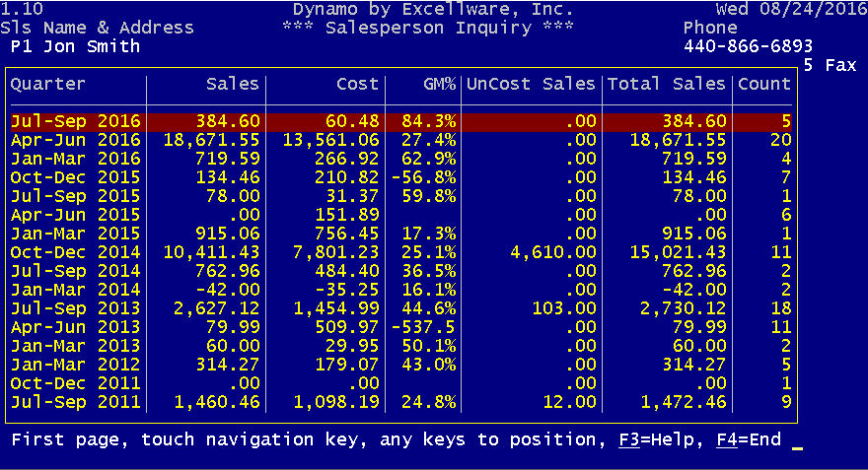Choose the Oct-Dec 2015 quarter row
The image size is (868, 470).
click(x=401, y=178)
